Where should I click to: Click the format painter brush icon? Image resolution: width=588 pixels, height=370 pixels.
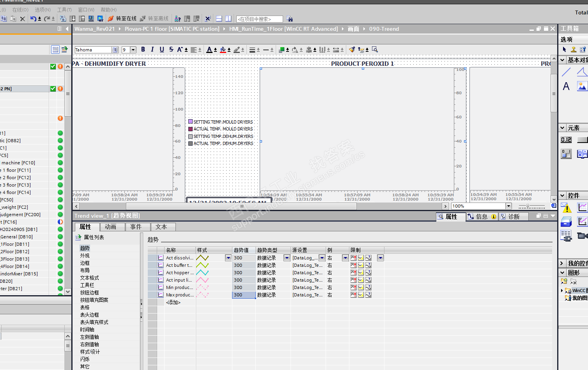[352, 49]
